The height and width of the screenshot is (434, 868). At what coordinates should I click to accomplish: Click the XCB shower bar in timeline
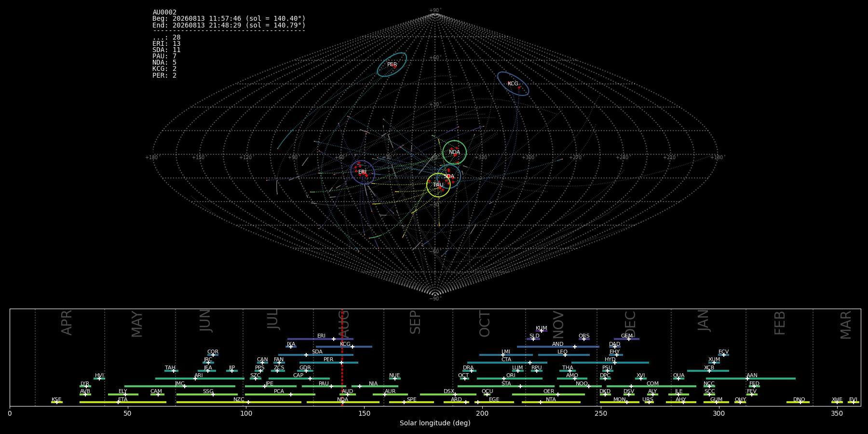[708, 371]
